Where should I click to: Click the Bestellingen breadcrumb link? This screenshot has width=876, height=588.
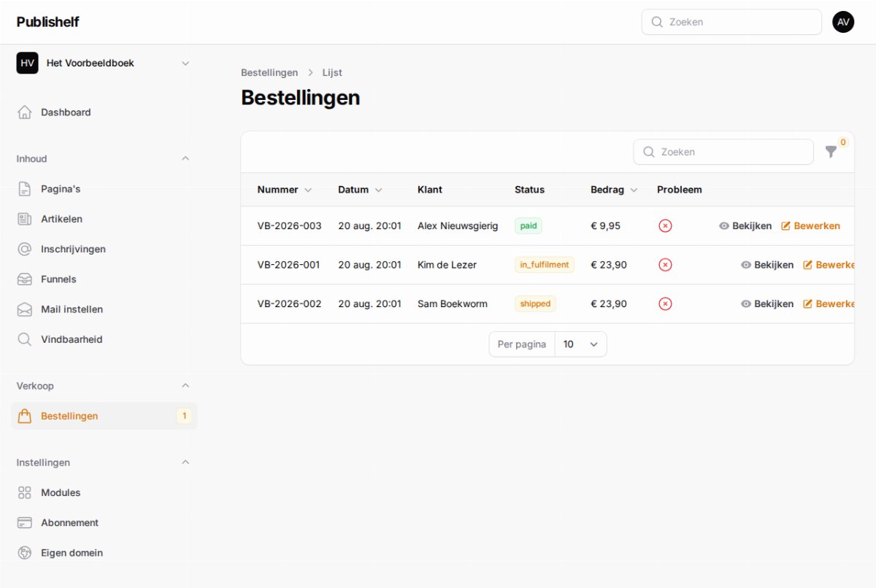269,73
